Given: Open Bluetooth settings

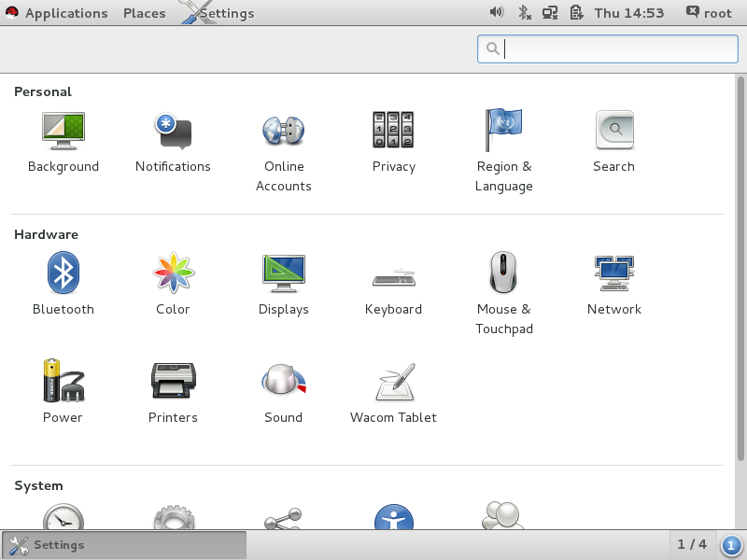Looking at the screenshot, I should pos(63,284).
